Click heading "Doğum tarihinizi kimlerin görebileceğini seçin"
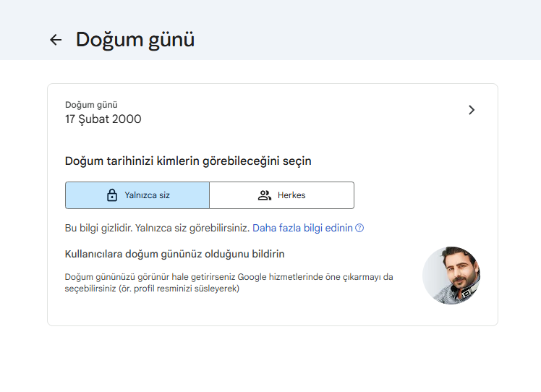Viewport: 541px width, 392px height. pos(188,161)
